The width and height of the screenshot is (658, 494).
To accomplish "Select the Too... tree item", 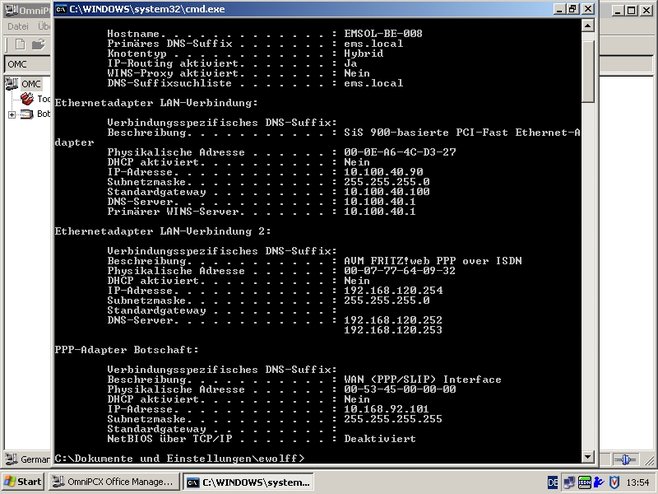I will click(x=44, y=99).
